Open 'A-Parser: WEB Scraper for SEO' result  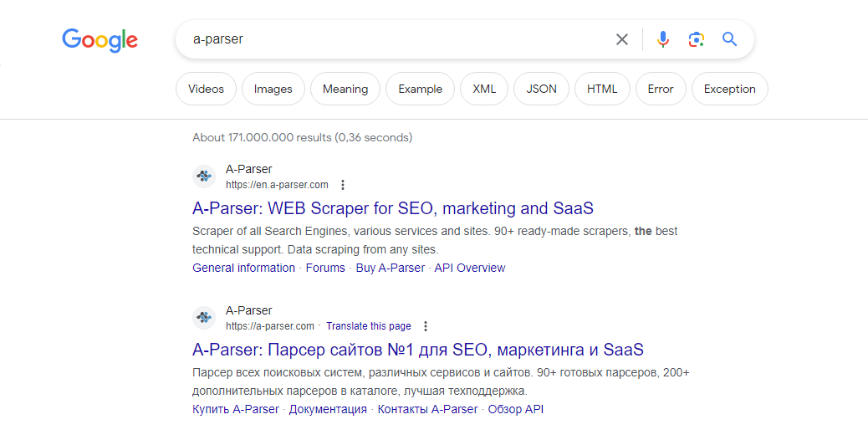[x=393, y=208]
